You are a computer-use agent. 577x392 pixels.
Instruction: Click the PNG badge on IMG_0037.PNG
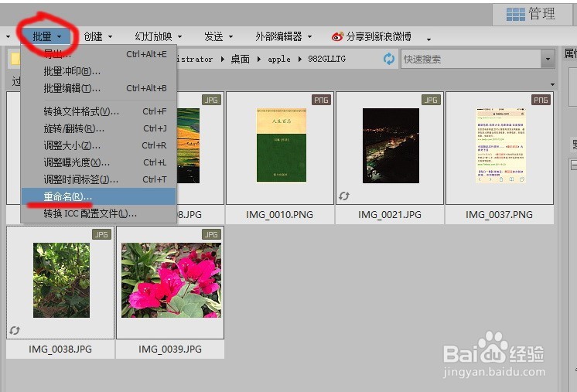pos(541,100)
